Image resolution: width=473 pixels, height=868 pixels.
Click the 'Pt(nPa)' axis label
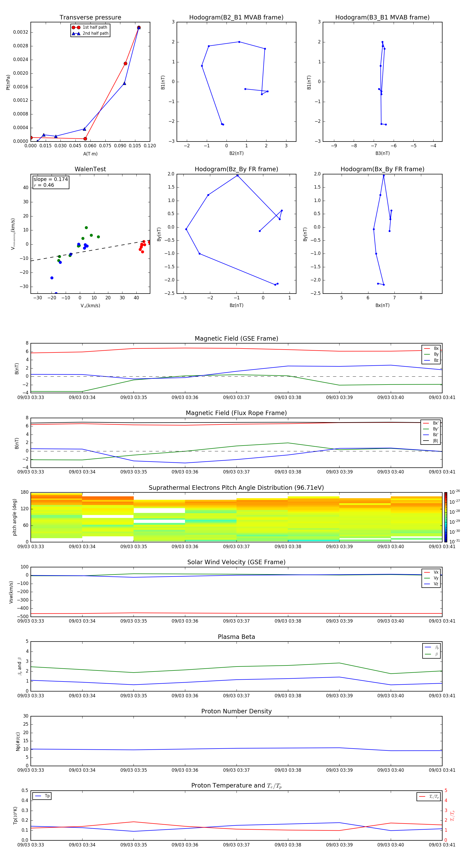point(8,82)
